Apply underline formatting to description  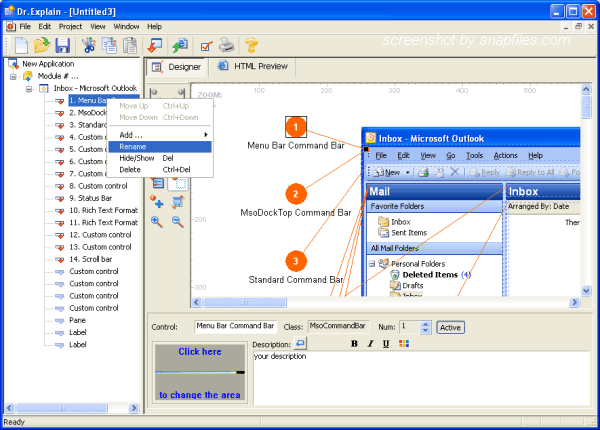pyautogui.click(x=386, y=344)
